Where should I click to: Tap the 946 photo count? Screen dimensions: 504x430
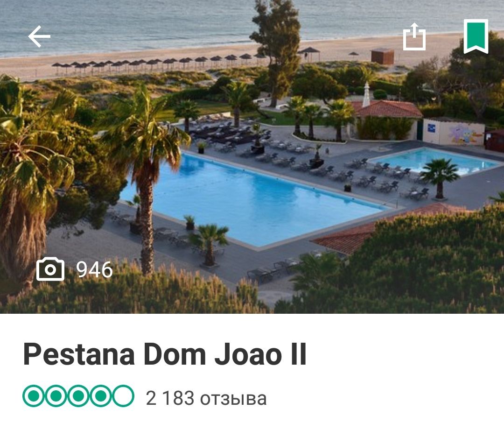[x=94, y=269]
